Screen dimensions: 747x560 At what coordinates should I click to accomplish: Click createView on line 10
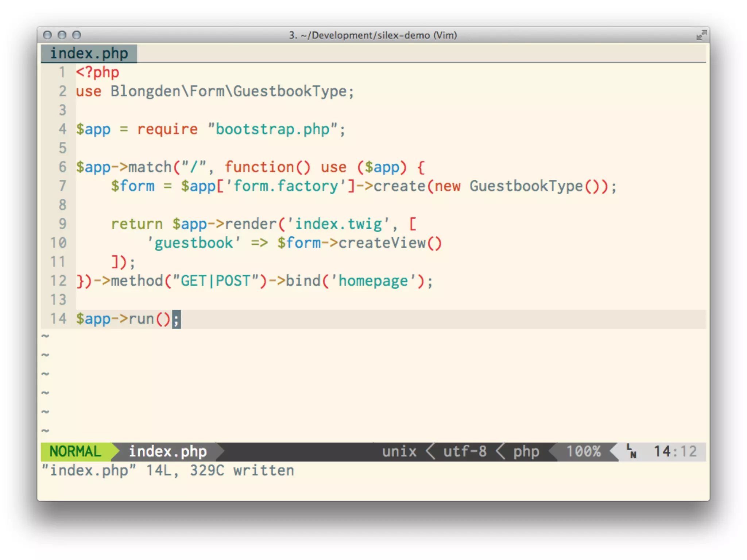click(382, 243)
